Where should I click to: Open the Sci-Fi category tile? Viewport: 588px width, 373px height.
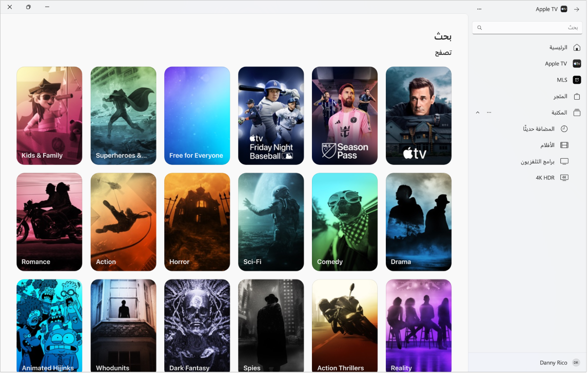click(x=271, y=221)
